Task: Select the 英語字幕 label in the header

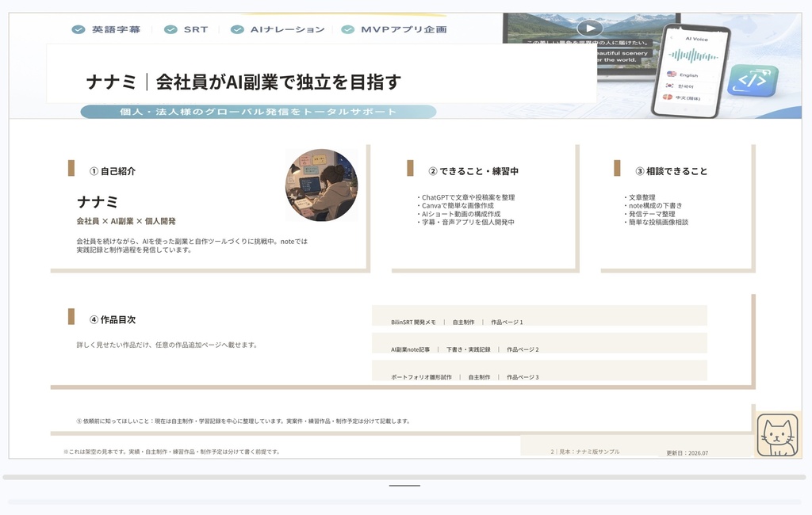Action: pos(117,29)
